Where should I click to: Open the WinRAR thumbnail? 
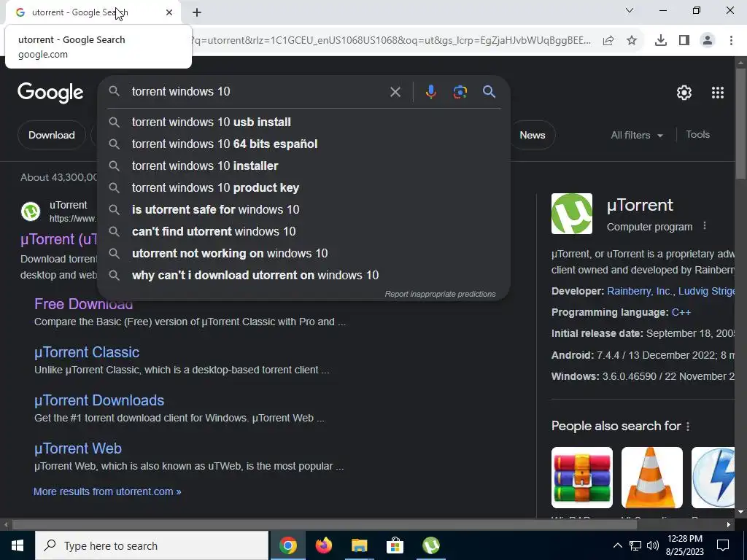(x=581, y=478)
